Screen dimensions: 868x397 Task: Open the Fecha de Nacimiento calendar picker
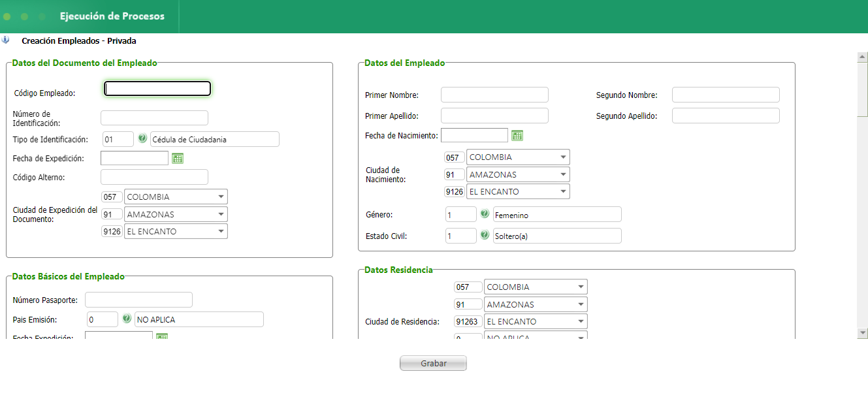point(517,135)
